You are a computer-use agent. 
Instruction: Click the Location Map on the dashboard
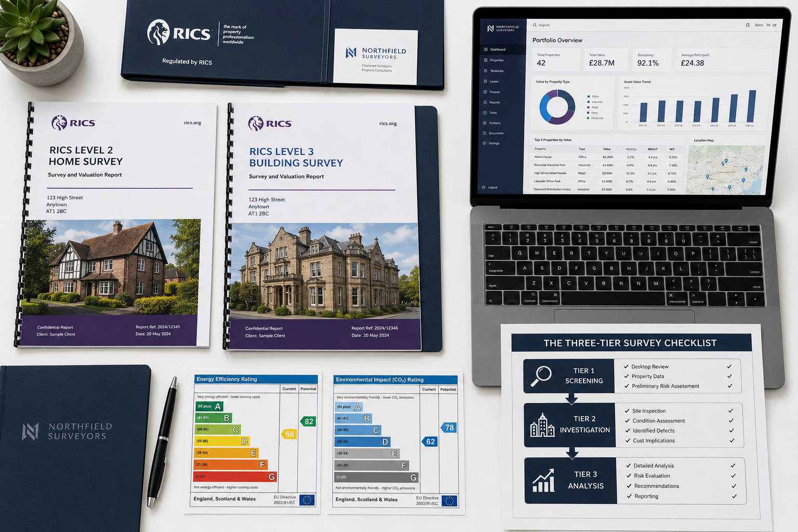click(726, 170)
